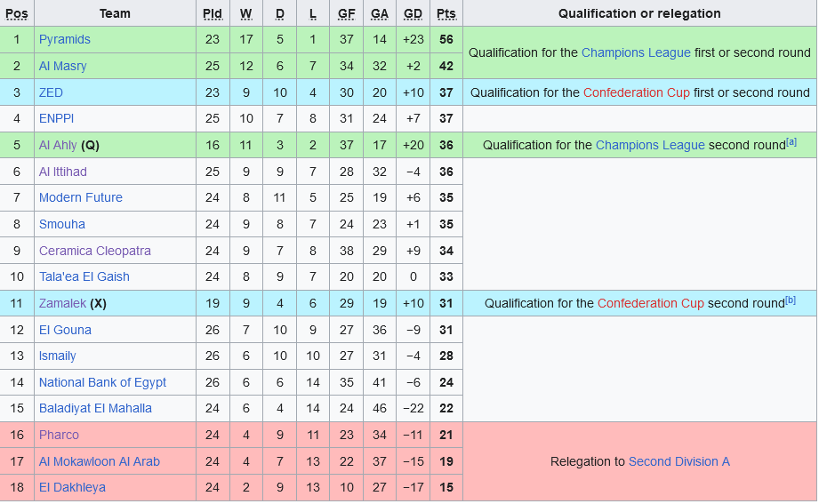Click the Pld column header abbreviation

(212, 14)
